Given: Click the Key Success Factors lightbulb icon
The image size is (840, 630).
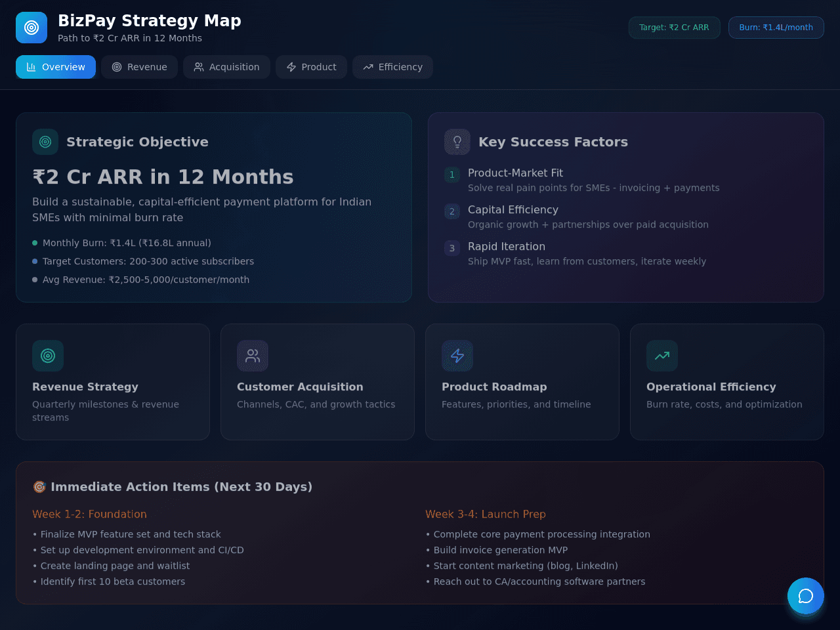Looking at the screenshot, I should (x=457, y=142).
